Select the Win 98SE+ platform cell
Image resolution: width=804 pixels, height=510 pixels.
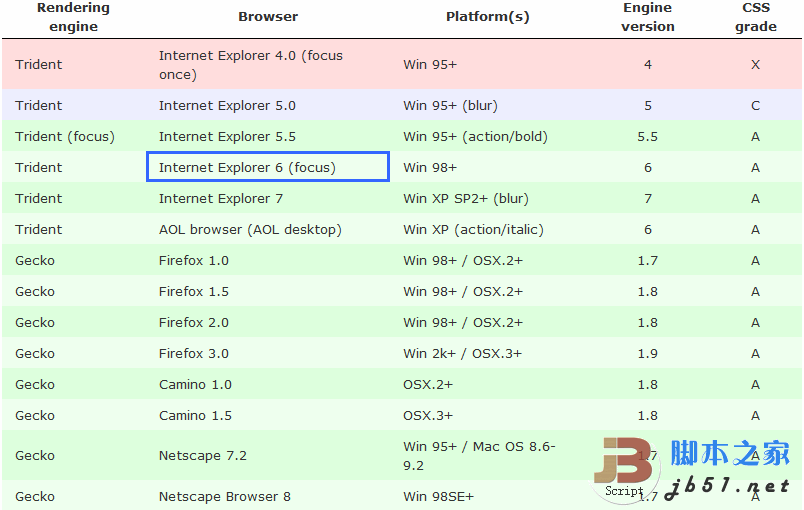pyautogui.click(x=488, y=496)
